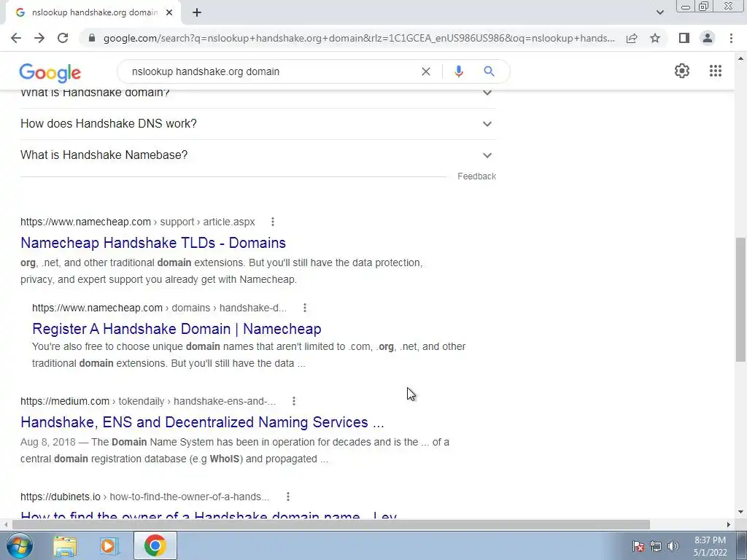This screenshot has height=560, width=747.
Task: Click the scroll down arrow of the page
Action: (x=741, y=513)
